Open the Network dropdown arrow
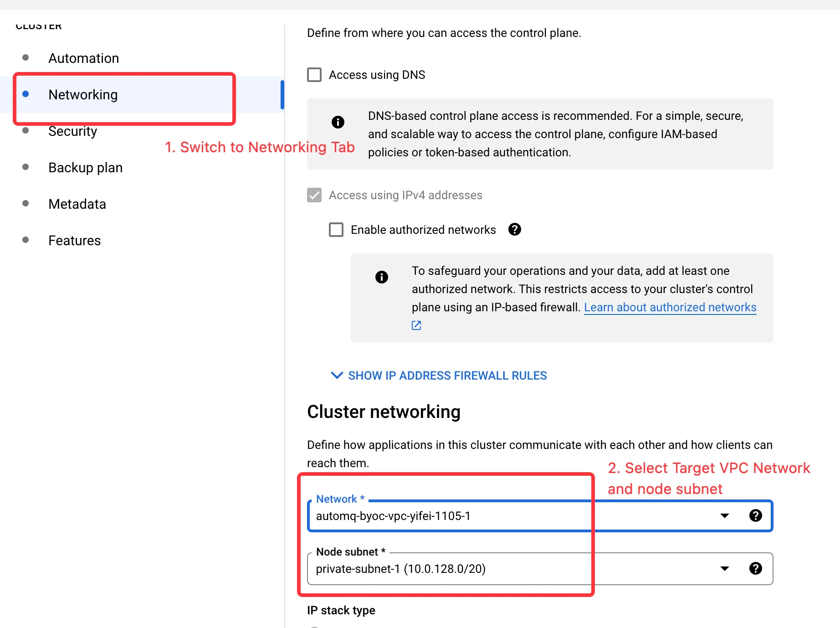 pos(725,516)
